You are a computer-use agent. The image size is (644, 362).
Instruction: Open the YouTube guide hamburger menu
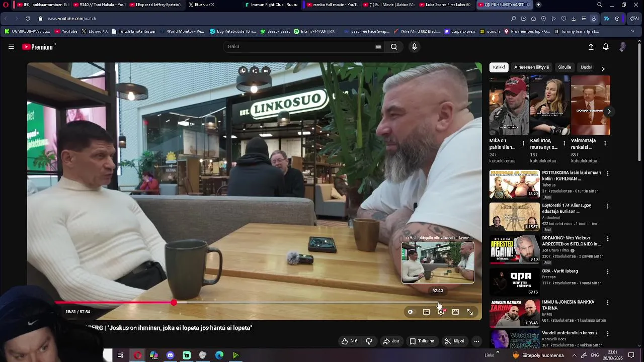point(11,47)
